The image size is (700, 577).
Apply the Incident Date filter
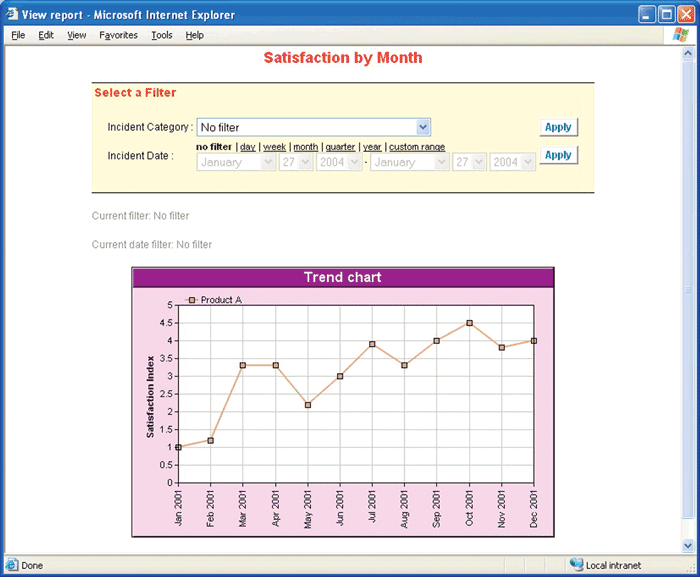coord(558,155)
